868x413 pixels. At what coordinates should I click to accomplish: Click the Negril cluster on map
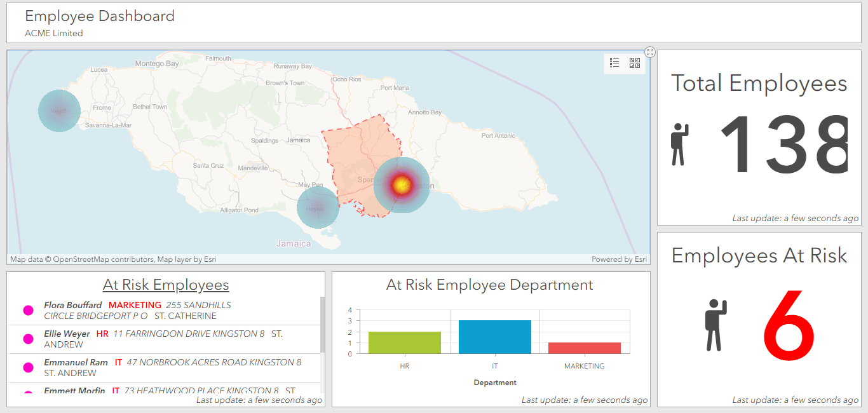pos(59,111)
